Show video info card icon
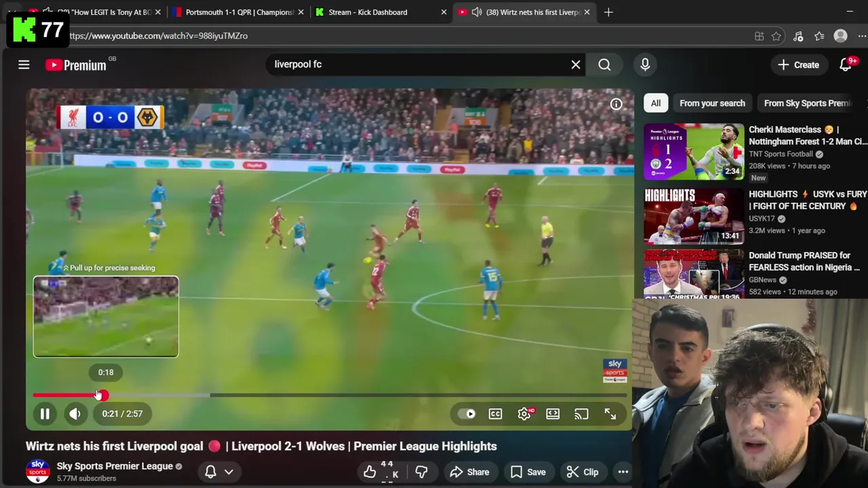 coord(616,104)
